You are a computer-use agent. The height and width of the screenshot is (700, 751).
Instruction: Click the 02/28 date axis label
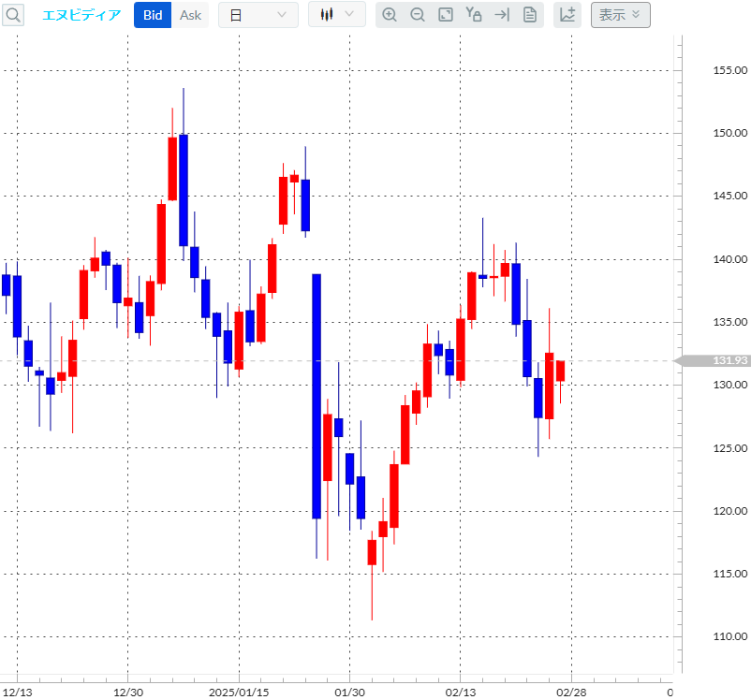[571, 693]
